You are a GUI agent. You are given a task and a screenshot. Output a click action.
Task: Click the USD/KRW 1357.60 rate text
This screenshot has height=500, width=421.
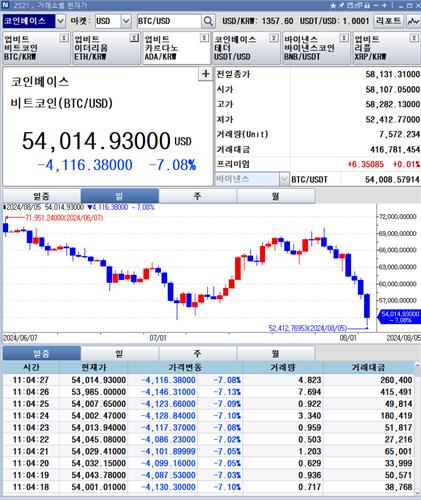pos(258,21)
